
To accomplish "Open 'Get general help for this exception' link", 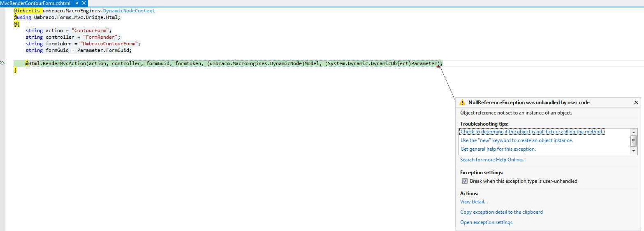I will click(498, 149).
